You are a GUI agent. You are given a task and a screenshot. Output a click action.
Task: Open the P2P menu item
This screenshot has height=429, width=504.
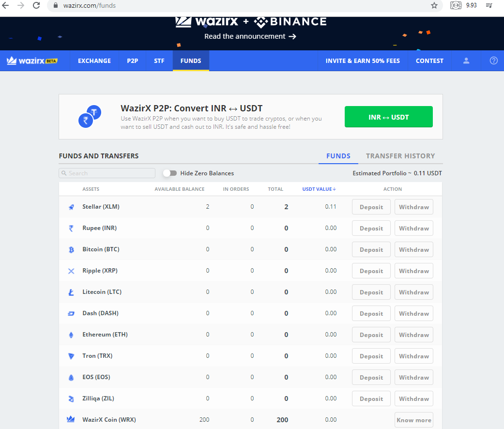(x=133, y=61)
